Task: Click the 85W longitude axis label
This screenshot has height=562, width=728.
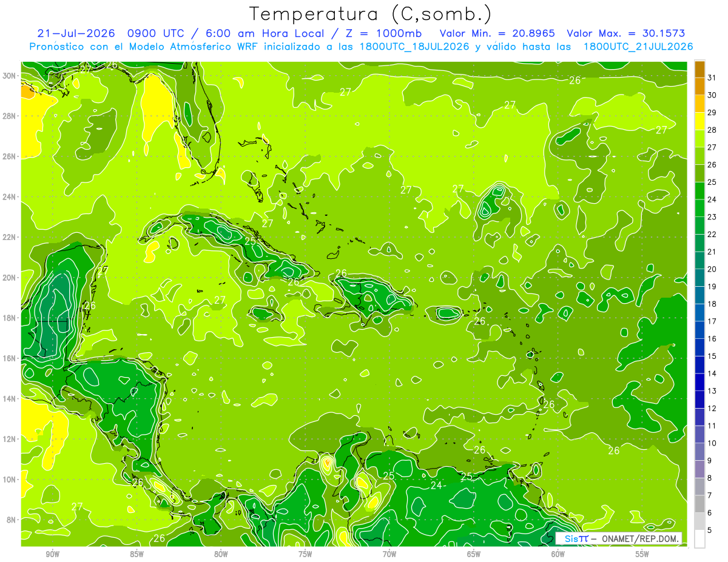Action: (136, 555)
